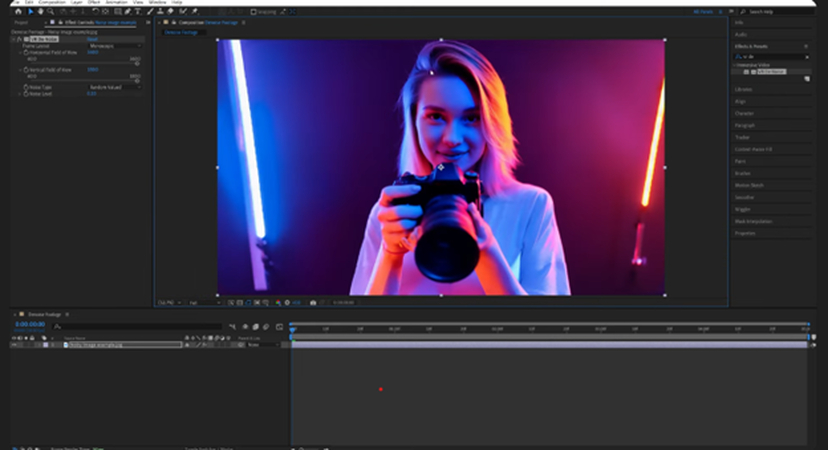Switch to the Effect Controls tab
828x450 pixels.
(100, 23)
